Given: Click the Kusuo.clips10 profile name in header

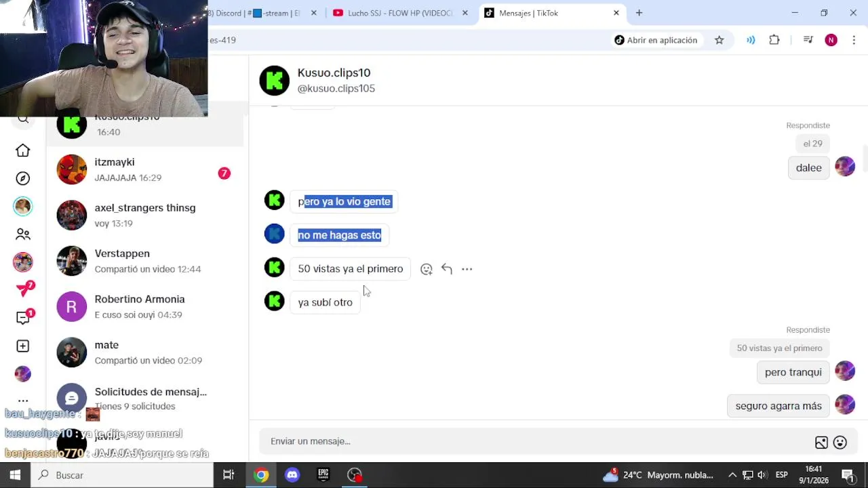Looking at the screenshot, I should pos(334,73).
